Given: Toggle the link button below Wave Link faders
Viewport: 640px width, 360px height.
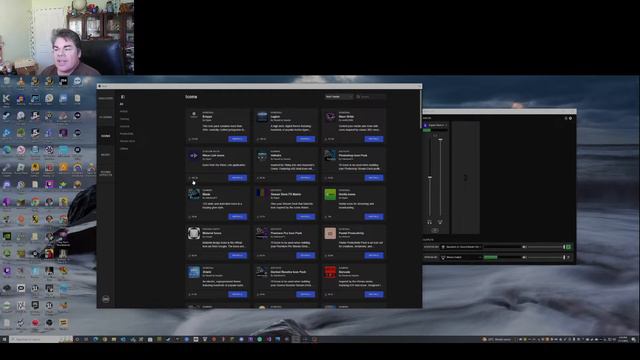Looking at the screenshot, I should click(435, 230).
